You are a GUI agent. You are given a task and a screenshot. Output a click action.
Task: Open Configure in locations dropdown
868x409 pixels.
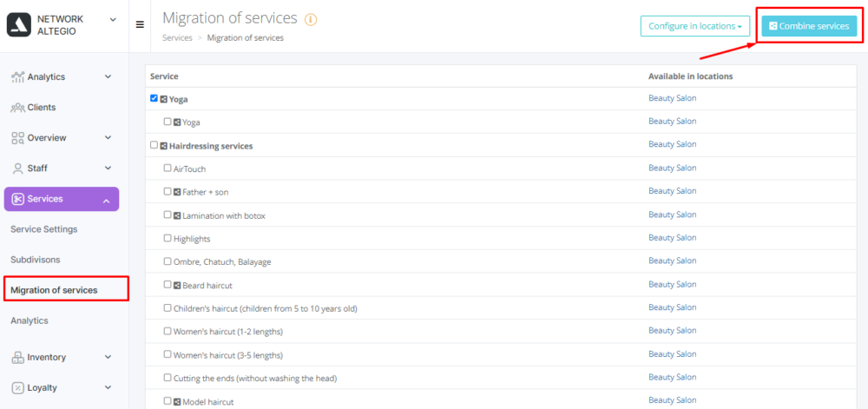694,26
